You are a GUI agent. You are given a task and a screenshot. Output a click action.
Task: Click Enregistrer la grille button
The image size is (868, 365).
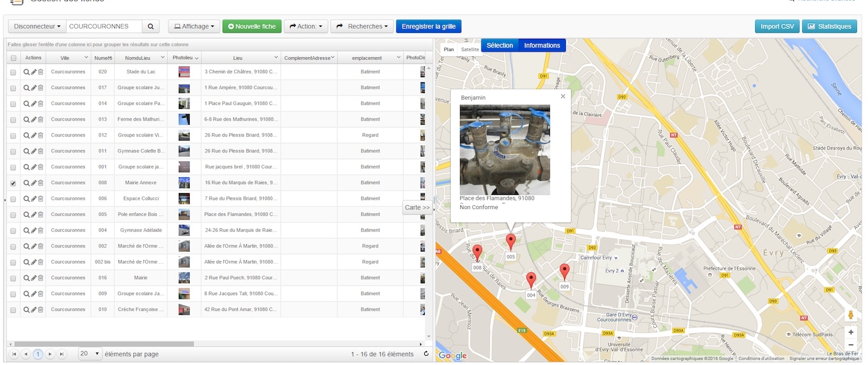point(428,26)
